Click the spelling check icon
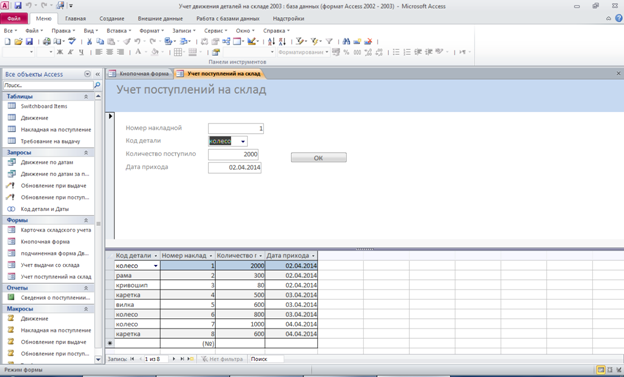The image size is (624, 377). point(72,41)
